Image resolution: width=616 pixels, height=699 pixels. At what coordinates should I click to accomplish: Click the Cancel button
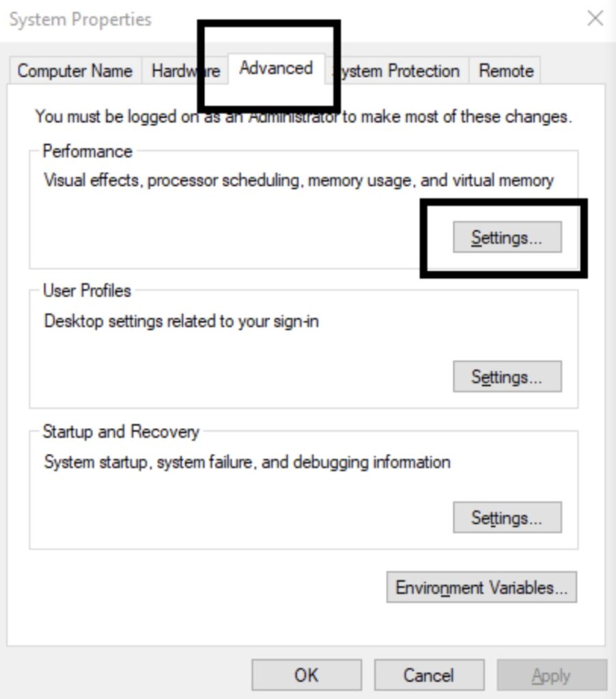pyautogui.click(x=429, y=674)
